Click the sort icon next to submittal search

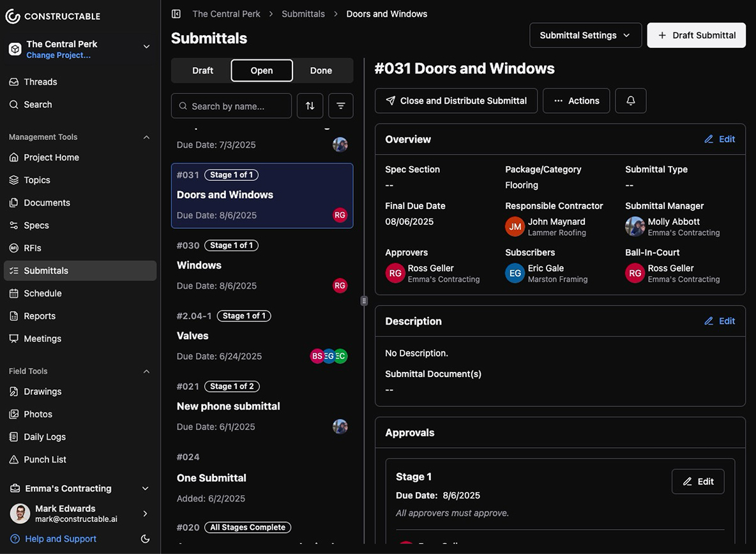[310, 105]
